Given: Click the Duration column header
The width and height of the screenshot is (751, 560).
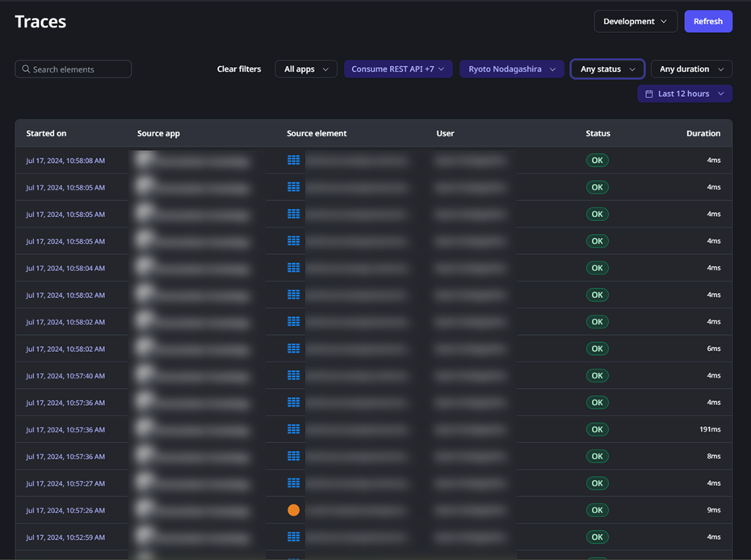Looking at the screenshot, I should [x=703, y=133].
